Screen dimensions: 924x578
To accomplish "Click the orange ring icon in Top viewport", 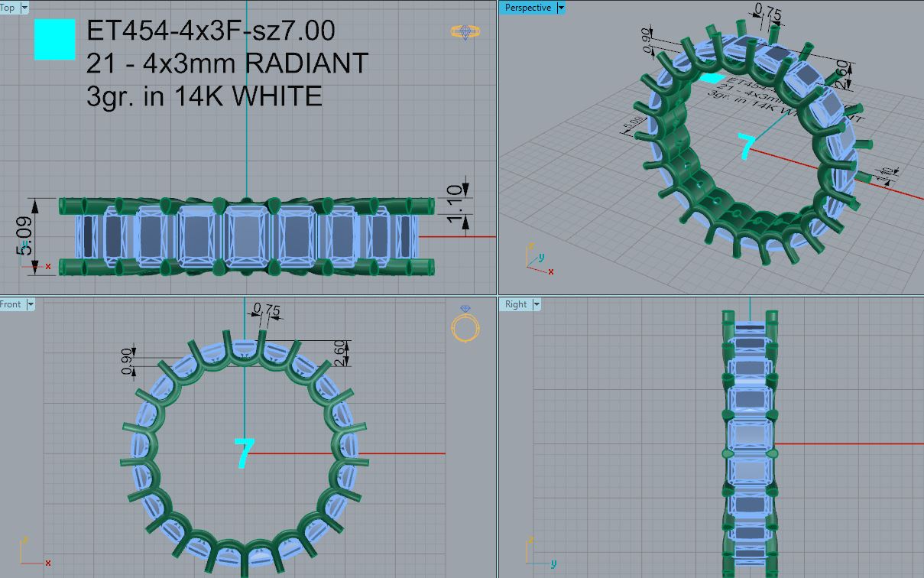I will click(x=465, y=31).
